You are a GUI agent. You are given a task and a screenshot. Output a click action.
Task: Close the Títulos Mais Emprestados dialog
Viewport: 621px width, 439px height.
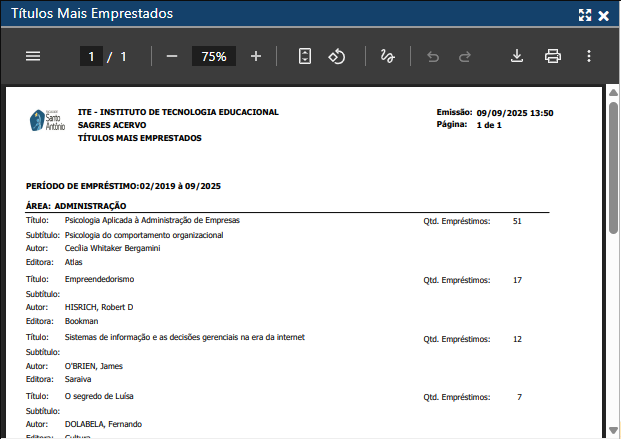coord(604,15)
